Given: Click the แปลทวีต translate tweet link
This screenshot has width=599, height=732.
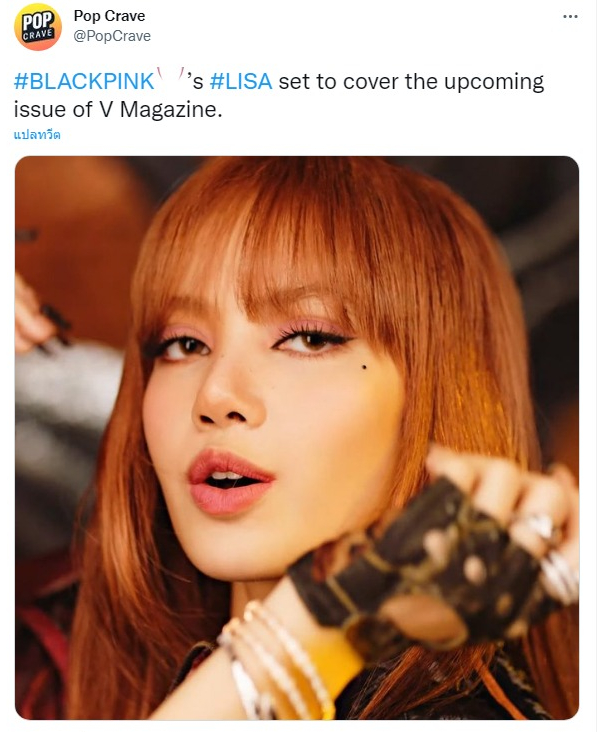Looking at the screenshot, I should pyautogui.click(x=37, y=135).
